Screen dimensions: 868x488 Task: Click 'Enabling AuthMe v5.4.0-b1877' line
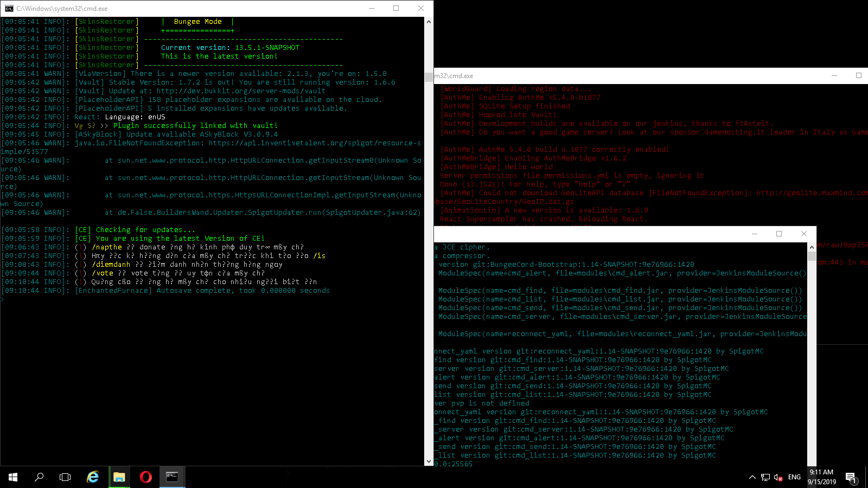click(520, 98)
